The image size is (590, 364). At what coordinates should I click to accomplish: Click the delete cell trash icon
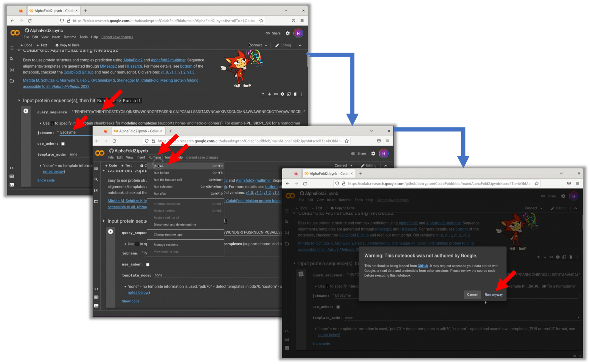[295, 94]
